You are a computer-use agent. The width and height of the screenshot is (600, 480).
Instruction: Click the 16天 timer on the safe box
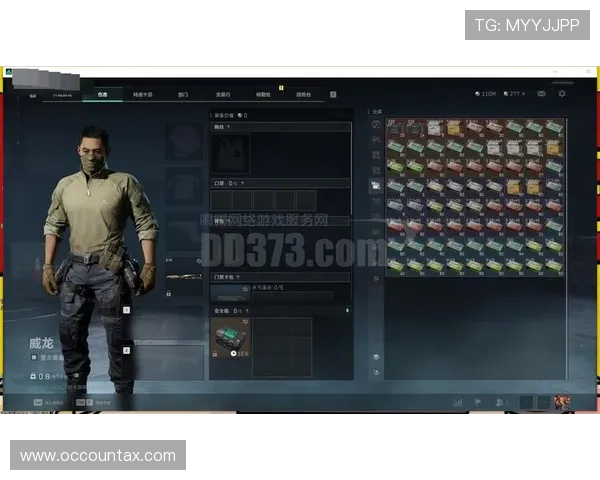click(240, 354)
